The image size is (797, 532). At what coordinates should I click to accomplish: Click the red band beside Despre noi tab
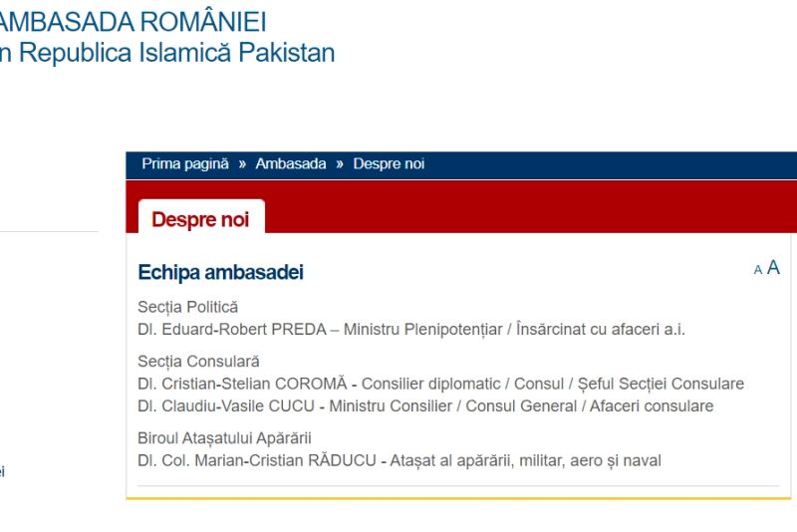531,207
